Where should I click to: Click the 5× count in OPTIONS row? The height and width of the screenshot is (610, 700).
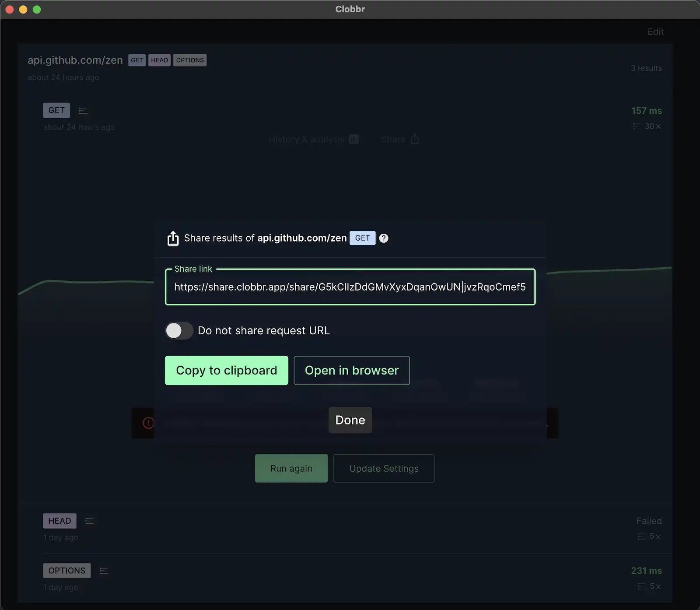[655, 586]
